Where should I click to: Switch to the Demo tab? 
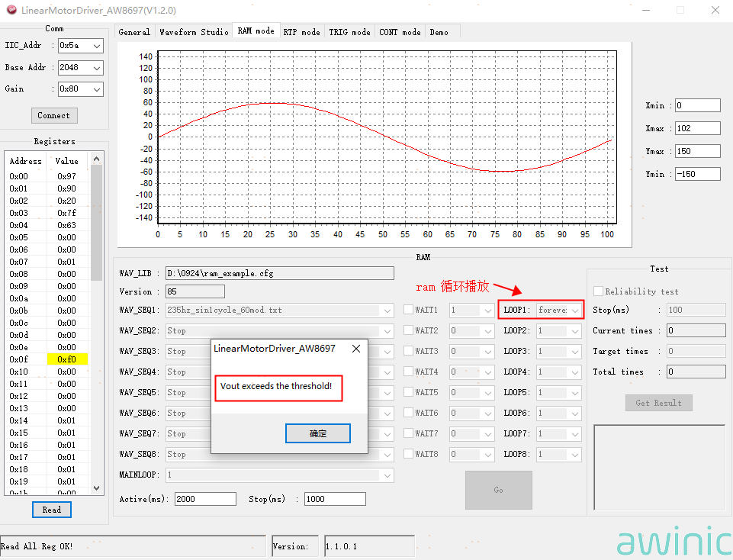coord(439,32)
